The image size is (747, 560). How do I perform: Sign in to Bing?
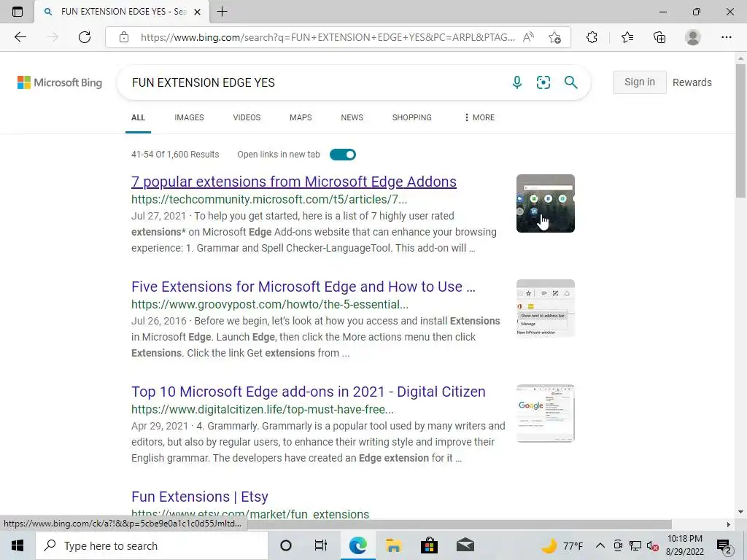tap(639, 82)
